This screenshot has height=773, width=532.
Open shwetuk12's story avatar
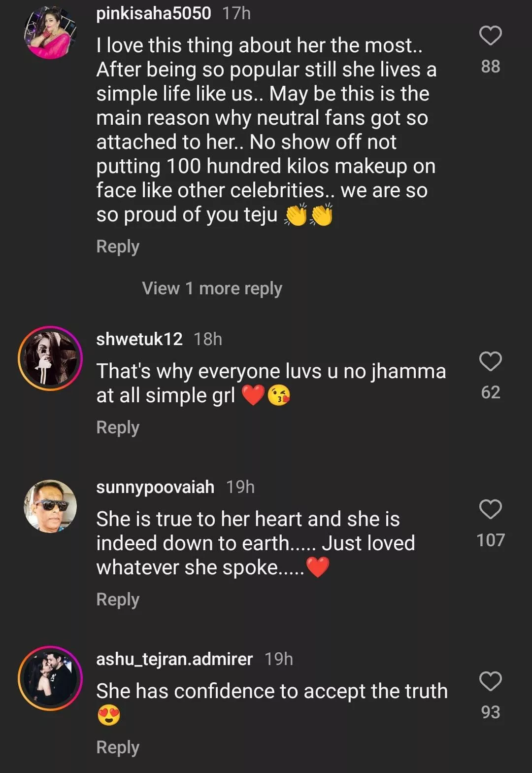[50, 358]
